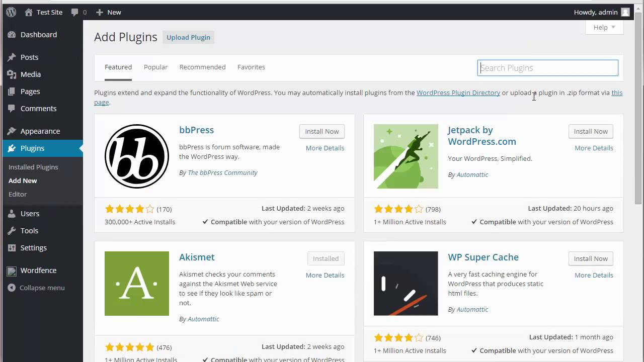
Task: Open the New content menu
Action: point(108,12)
